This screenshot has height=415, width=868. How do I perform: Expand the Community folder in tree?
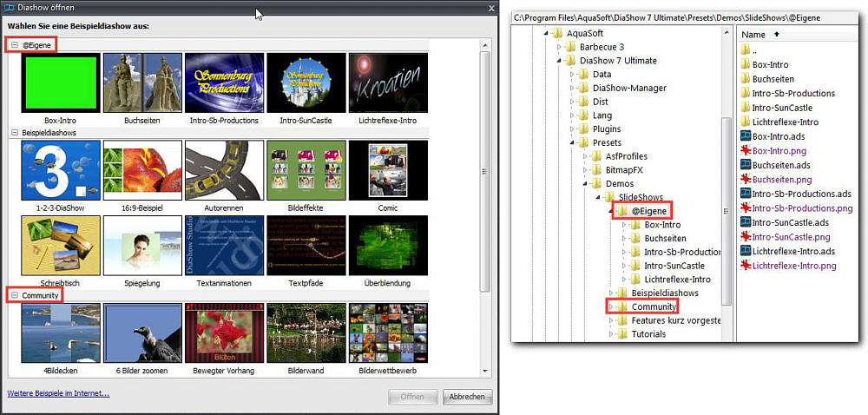click(611, 306)
